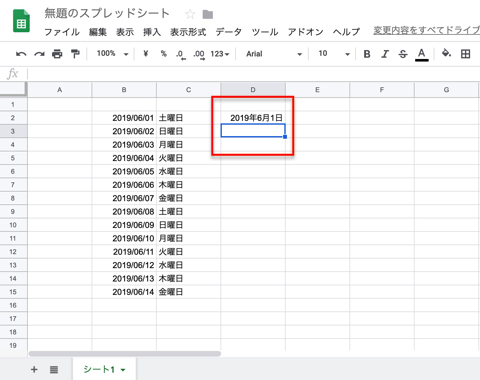Screen dimensions: 480x380
Task: Select row 1 header
Action: click(x=13, y=104)
